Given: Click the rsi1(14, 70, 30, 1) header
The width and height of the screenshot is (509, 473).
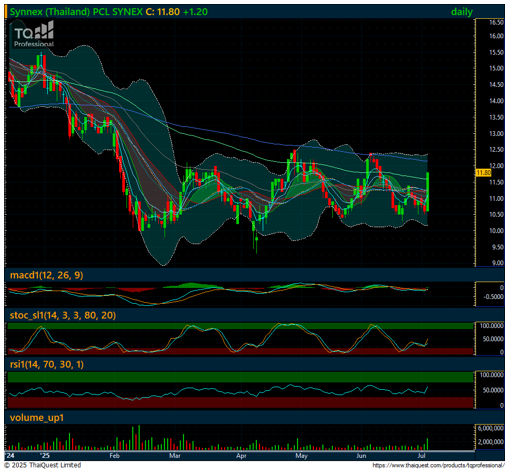Looking at the screenshot, I should (x=47, y=364).
